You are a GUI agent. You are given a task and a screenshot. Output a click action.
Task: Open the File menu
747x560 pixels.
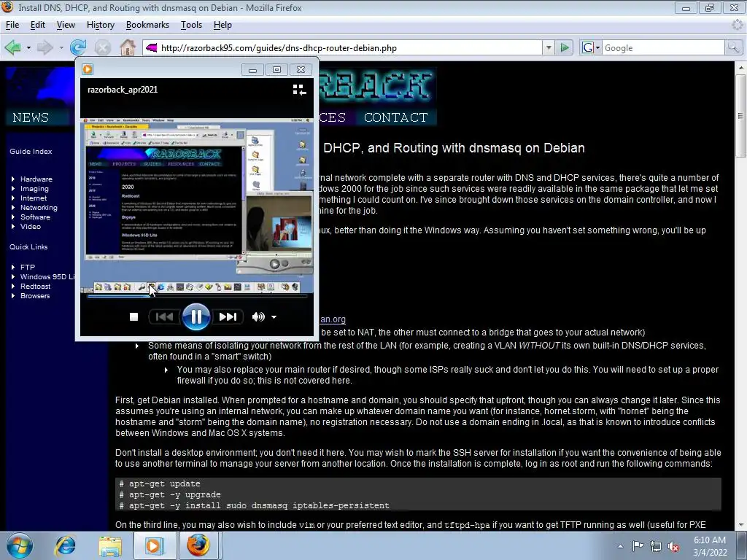[12, 25]
